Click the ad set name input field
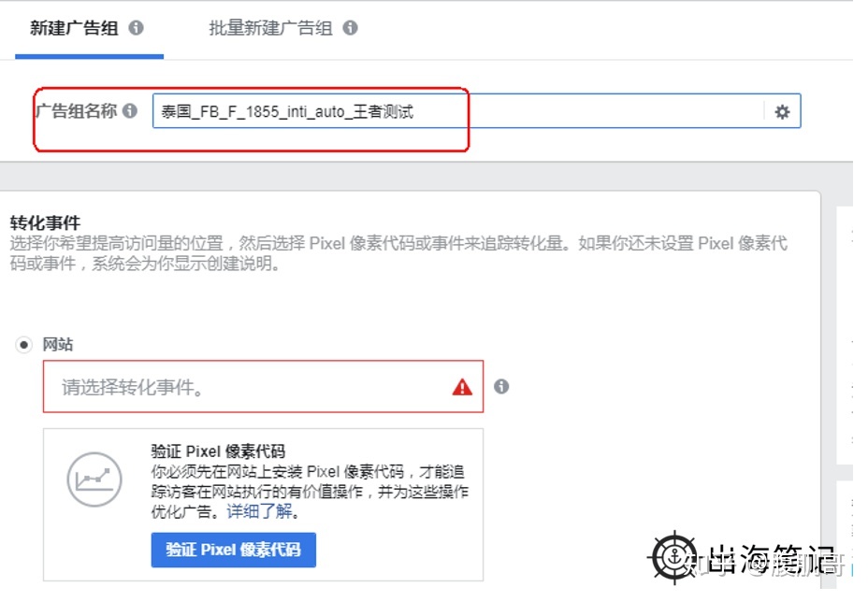This screenshot has width=868, height=601. click(x=457, y=111)
